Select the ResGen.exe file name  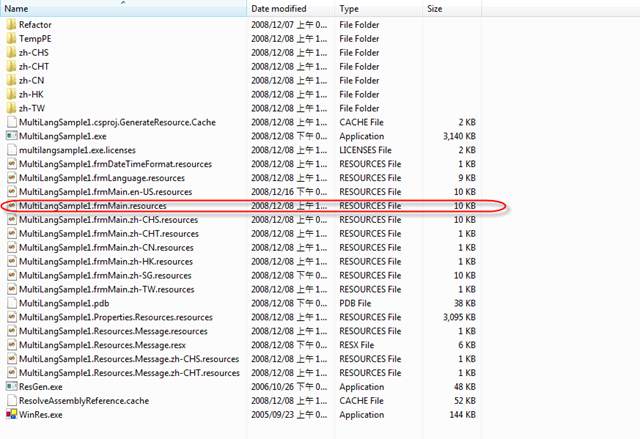pos(40,386)
